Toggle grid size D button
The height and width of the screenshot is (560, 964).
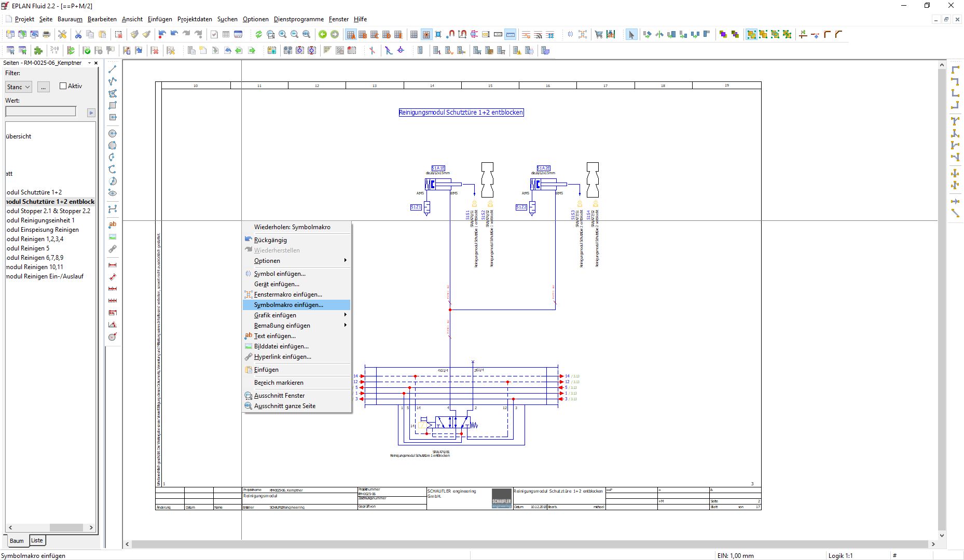[x=387, y=34]
